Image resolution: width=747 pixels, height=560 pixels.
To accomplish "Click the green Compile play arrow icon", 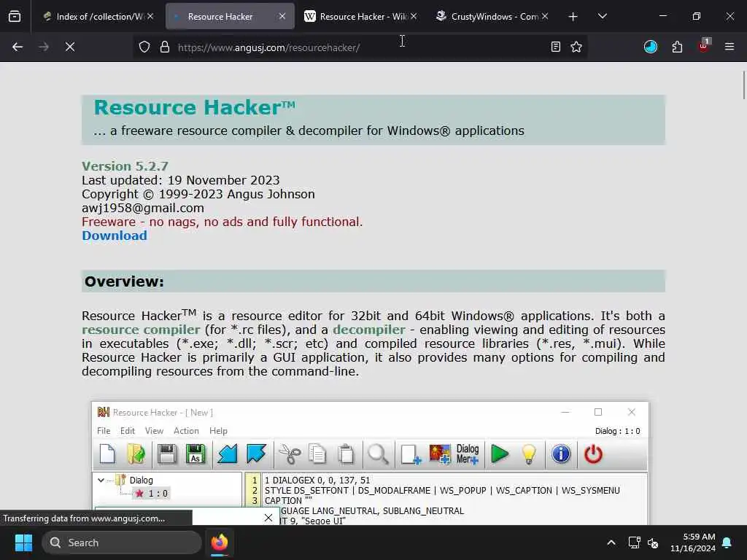I will point(499,454).
